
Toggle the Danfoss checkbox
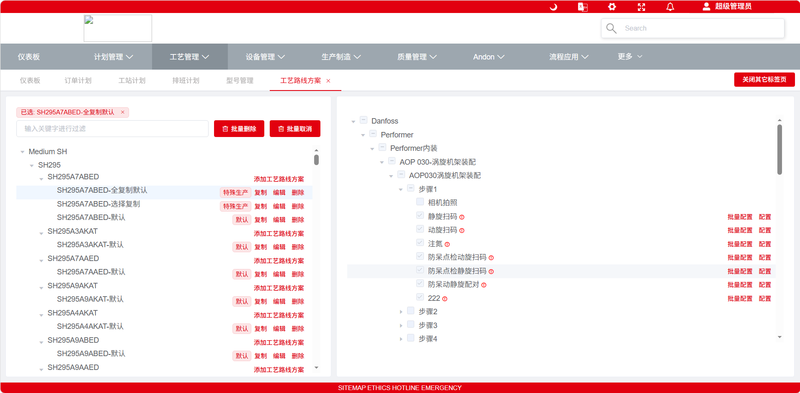[x=363, y=120]
